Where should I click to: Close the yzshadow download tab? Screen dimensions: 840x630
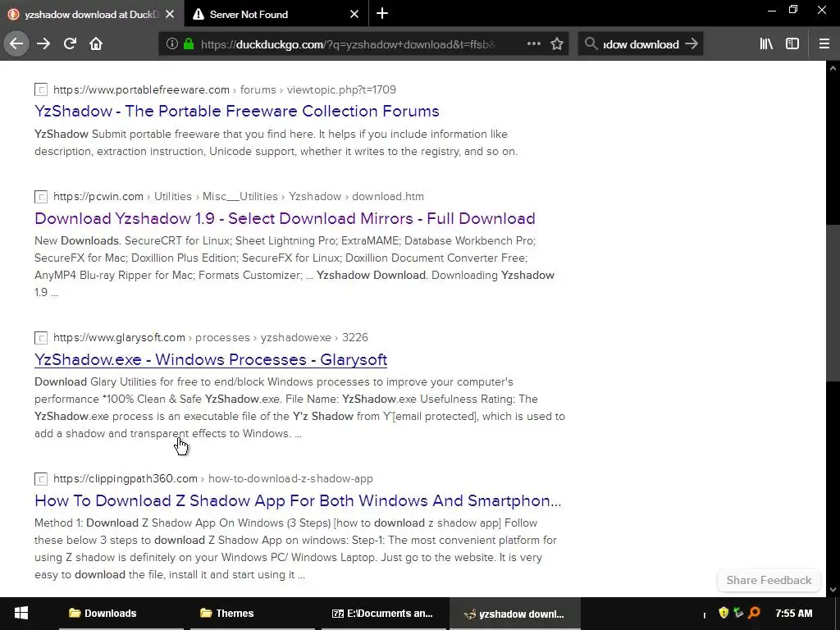[x=170, y=15]
